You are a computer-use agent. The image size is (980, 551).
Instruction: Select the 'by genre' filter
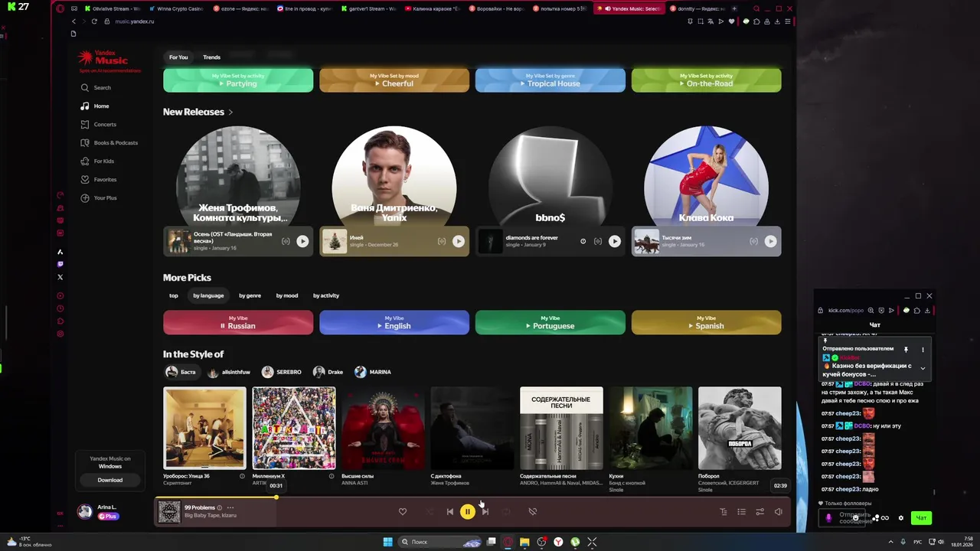click(x=250, y=295)
